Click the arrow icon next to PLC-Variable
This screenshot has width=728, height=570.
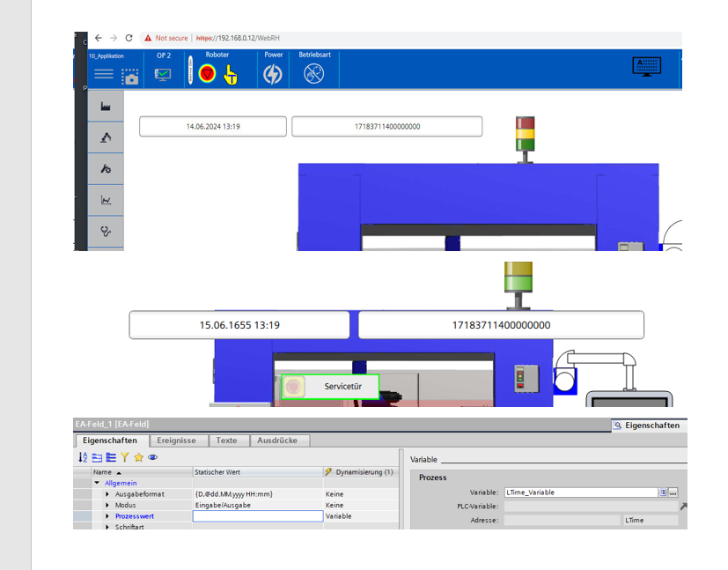coord(683,507)
